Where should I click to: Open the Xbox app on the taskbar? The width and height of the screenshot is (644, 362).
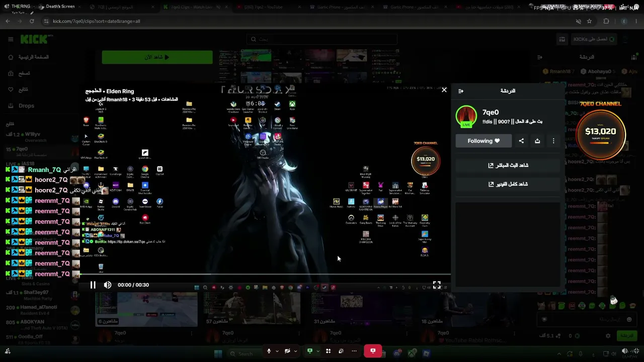[412, 354]
